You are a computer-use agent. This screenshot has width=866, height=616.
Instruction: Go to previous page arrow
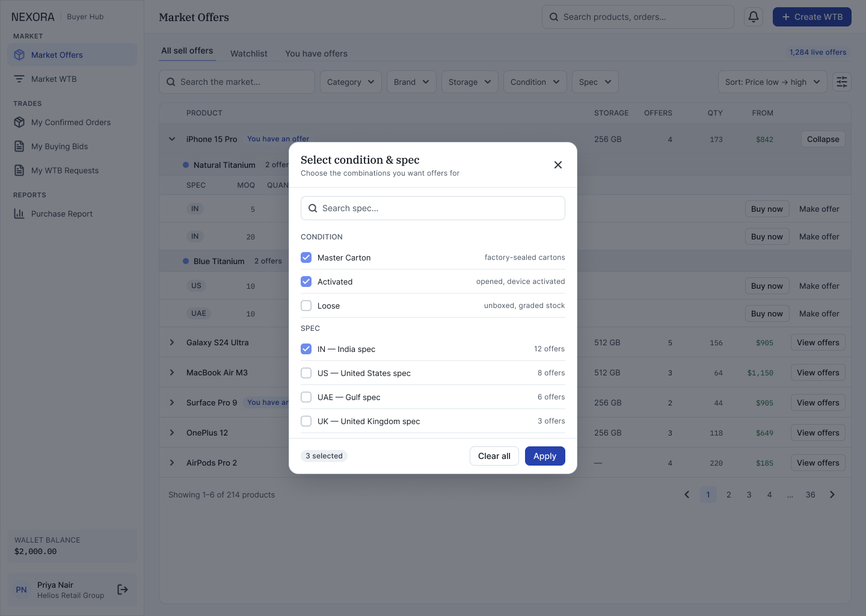point(687,494)
